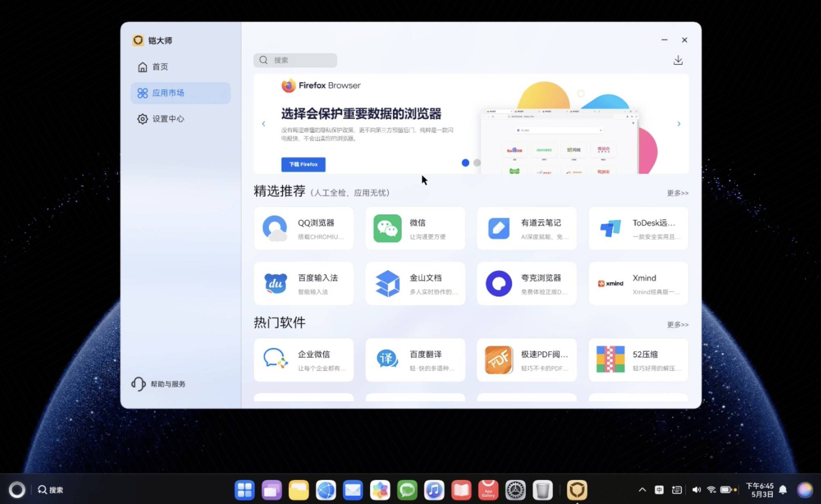Open the keyboard layout icon in the tray

(x=677, y=490)
